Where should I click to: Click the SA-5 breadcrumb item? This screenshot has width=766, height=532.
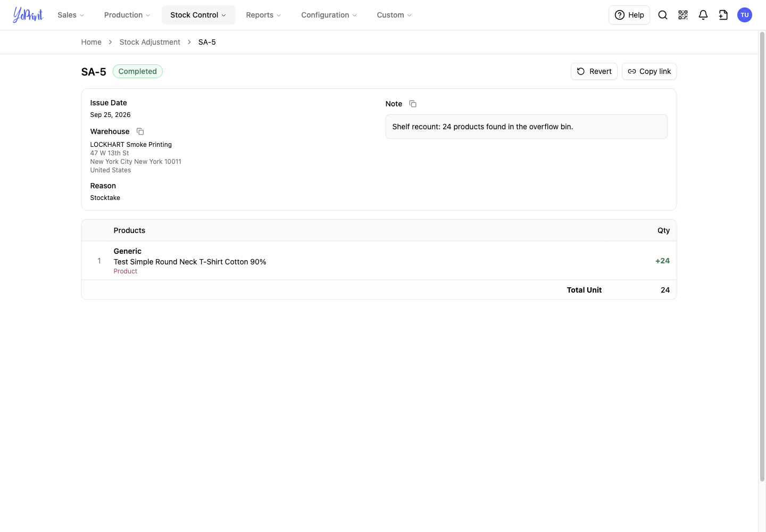click(207, 42)
